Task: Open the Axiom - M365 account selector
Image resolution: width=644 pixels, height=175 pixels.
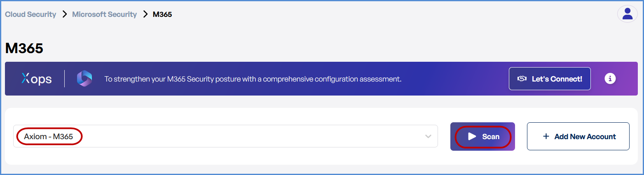Action: click(49, 137)
